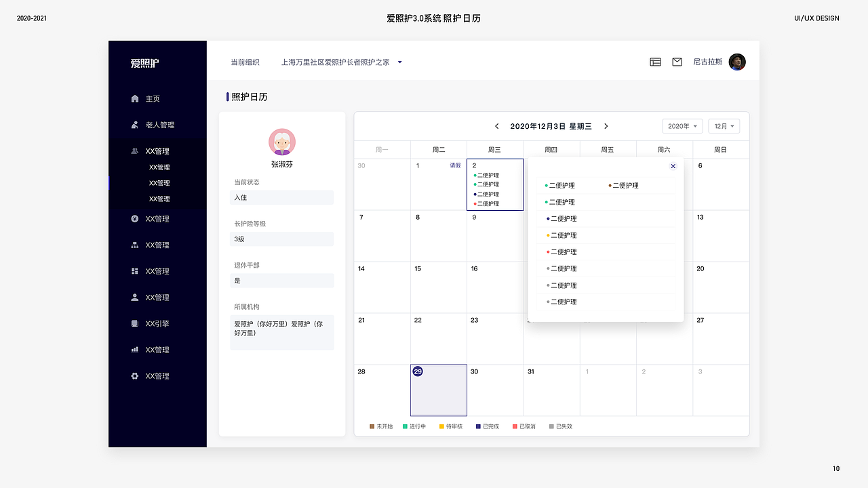Screen dimensions: 868x488
Task: Click the 退休干部 field showing 是
Action: click(x=282, y=281)
